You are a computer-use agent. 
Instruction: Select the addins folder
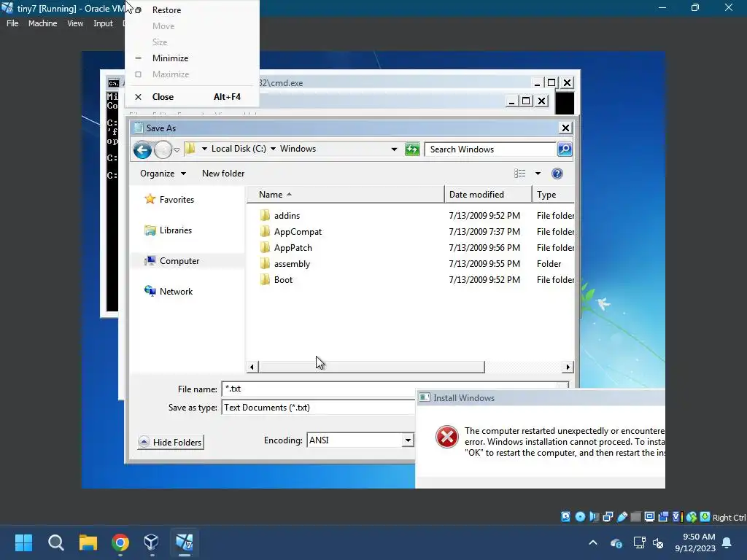(287, 216)
